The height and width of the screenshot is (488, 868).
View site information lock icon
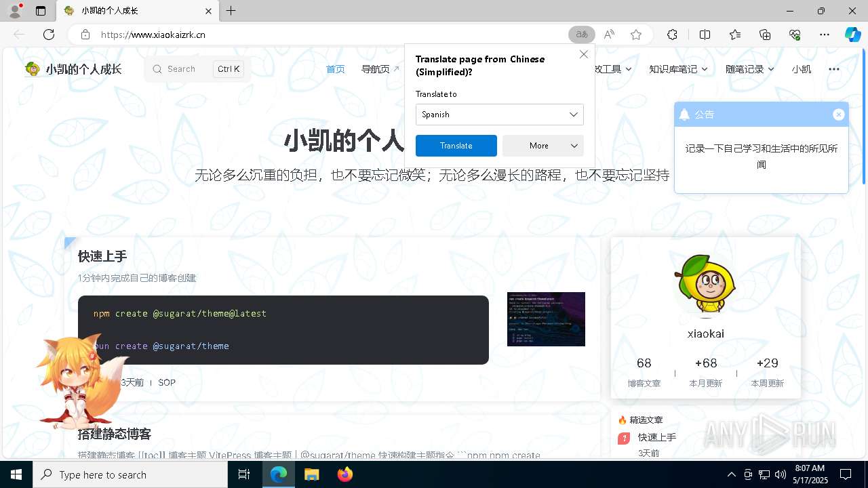coord(85,35)
